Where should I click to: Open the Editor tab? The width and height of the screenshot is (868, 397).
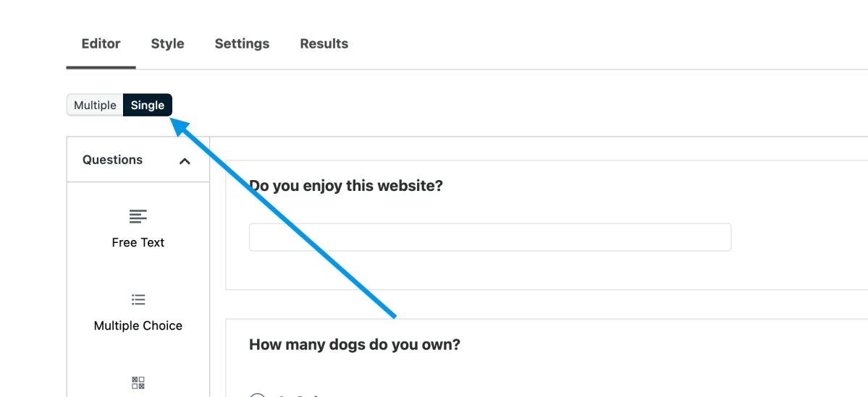(101, 44)
